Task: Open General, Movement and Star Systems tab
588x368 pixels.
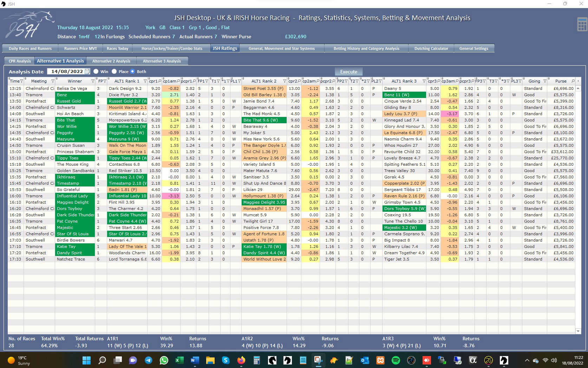Action: click(x=282, y=48)
